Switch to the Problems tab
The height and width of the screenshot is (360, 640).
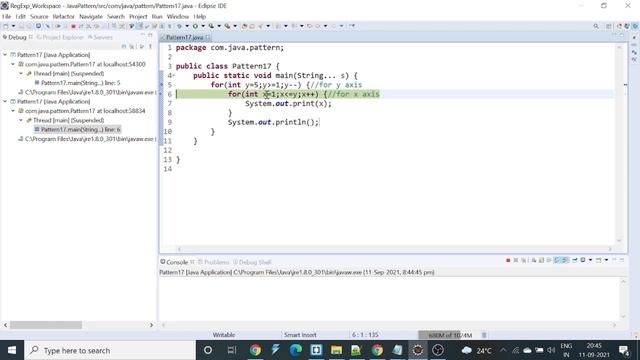214,262
